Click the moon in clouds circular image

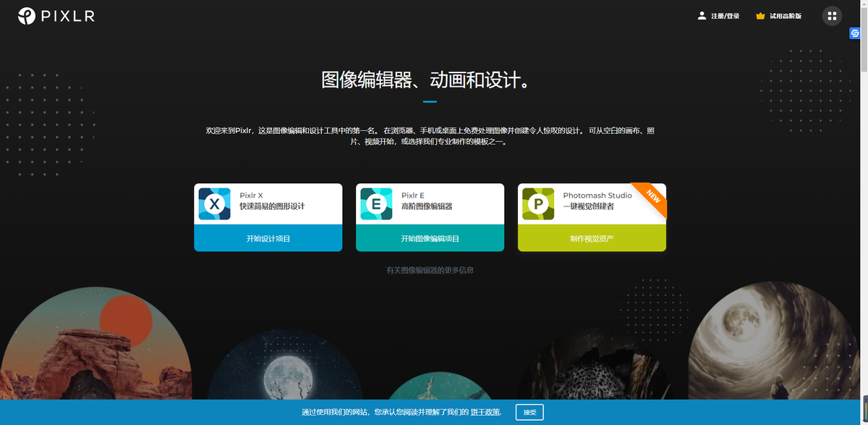click(x=773, y=340)
